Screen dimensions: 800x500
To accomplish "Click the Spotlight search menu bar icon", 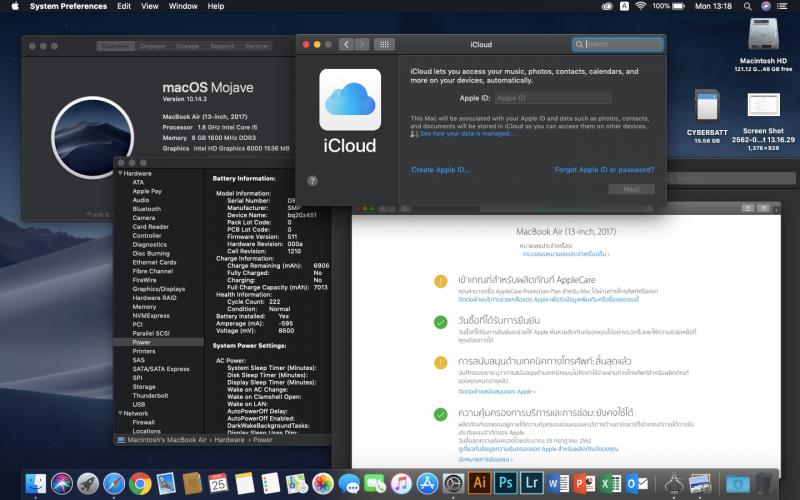I will tap(746, 6).
